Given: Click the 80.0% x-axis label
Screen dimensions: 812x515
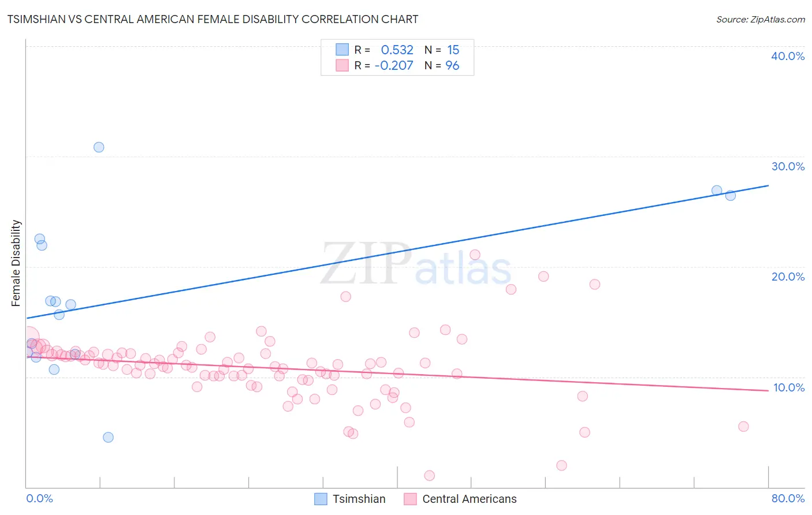Looking at the screenshot, I should pos(788,498).
